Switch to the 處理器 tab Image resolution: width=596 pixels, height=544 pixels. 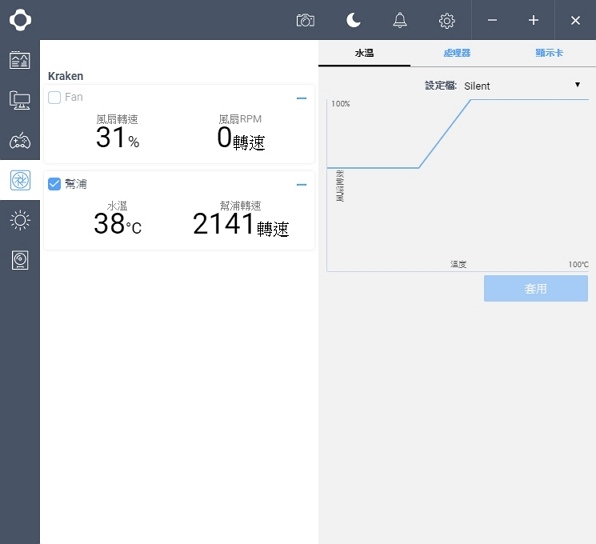pos(457,53)
